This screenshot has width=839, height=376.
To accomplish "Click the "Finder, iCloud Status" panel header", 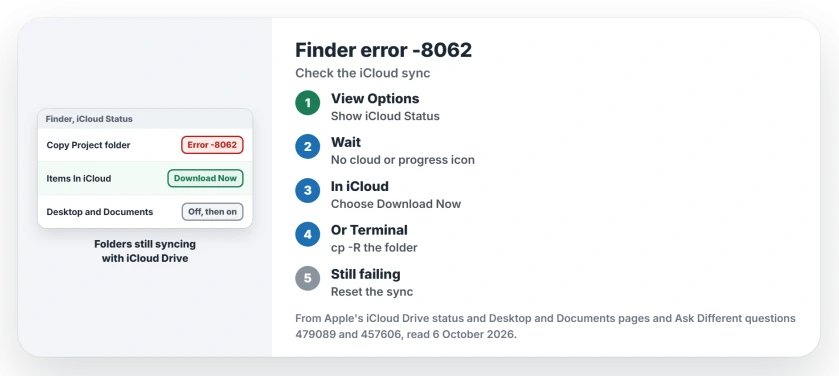I will pos(145,119).
